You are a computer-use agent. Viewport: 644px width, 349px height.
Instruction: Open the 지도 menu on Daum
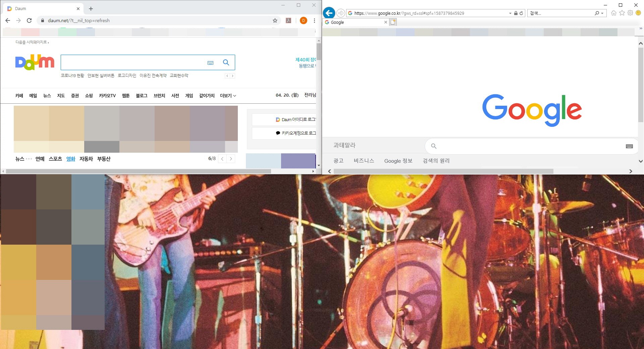pos(61,96)
